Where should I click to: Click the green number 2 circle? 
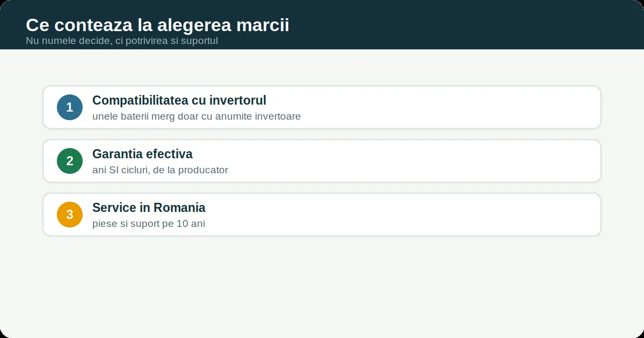(x=70, y=161)
